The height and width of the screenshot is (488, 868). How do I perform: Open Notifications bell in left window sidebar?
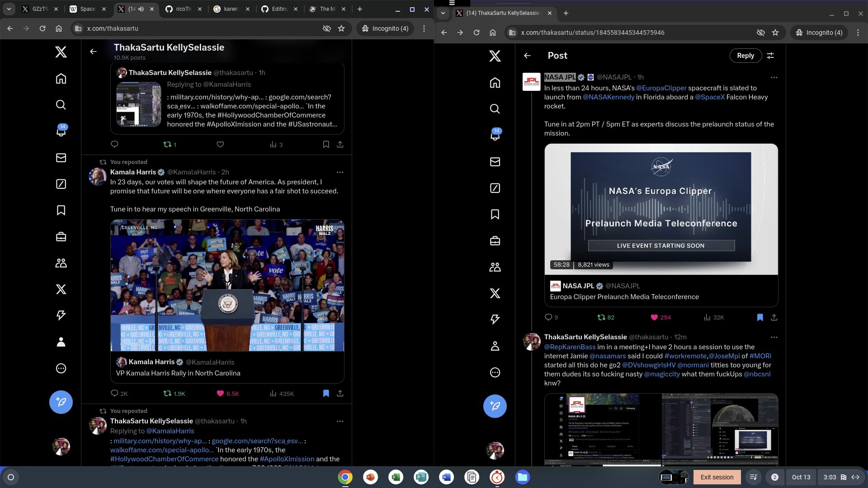[61, 131]
